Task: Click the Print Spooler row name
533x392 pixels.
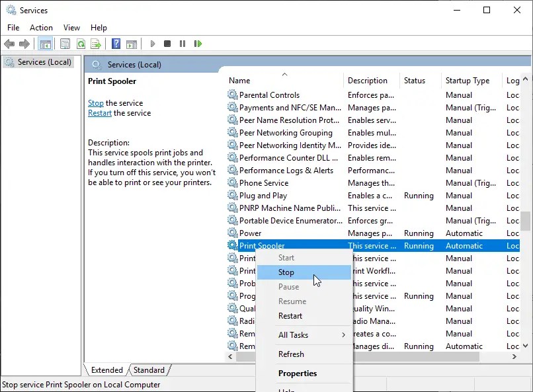Action: 262,246
